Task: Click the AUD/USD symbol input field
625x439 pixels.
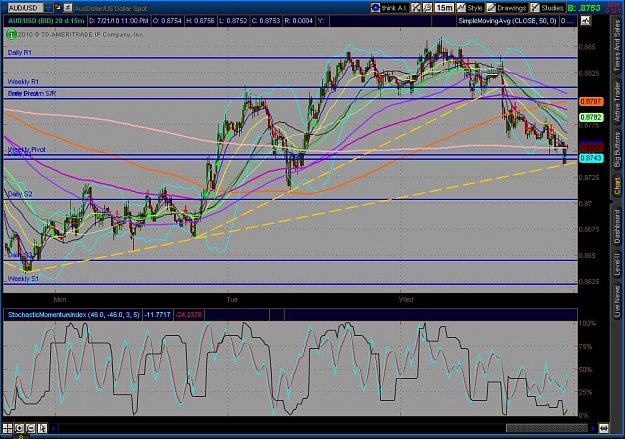Action: point(25,8)
